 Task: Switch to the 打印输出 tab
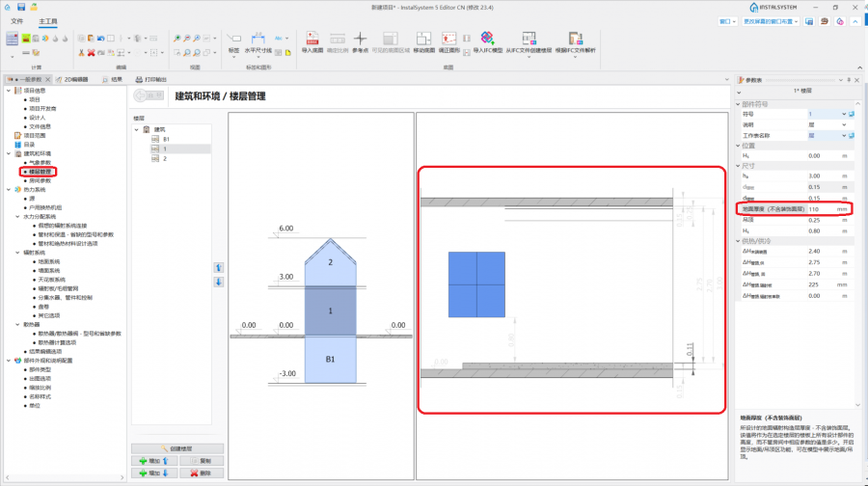click(x=150, y=80)
